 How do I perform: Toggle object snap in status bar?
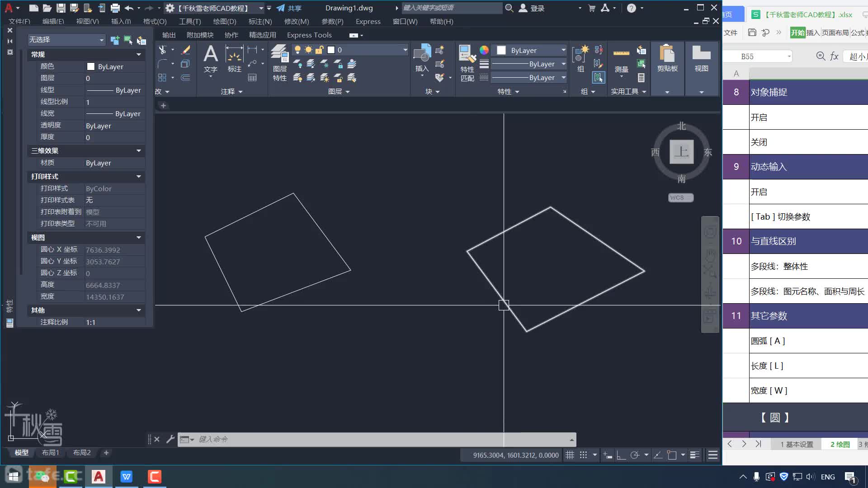tap(672, 455)
